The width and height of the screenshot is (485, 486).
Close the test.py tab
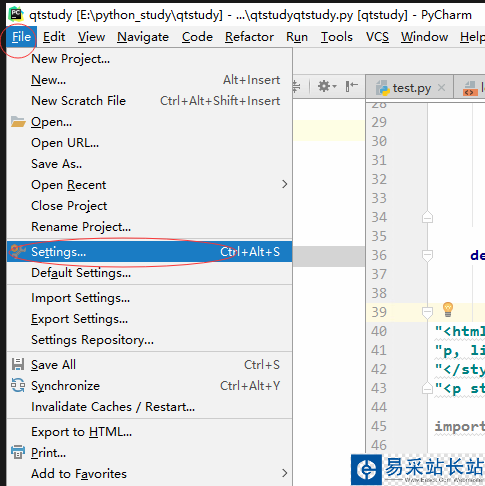(441, 88)
